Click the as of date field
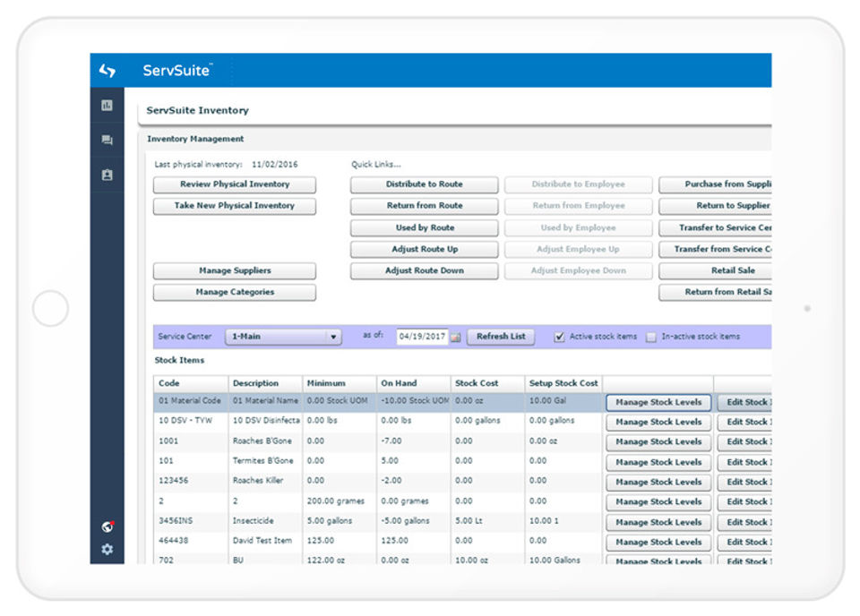The width and height of the screenshot is (860, 616). [422, 337]
